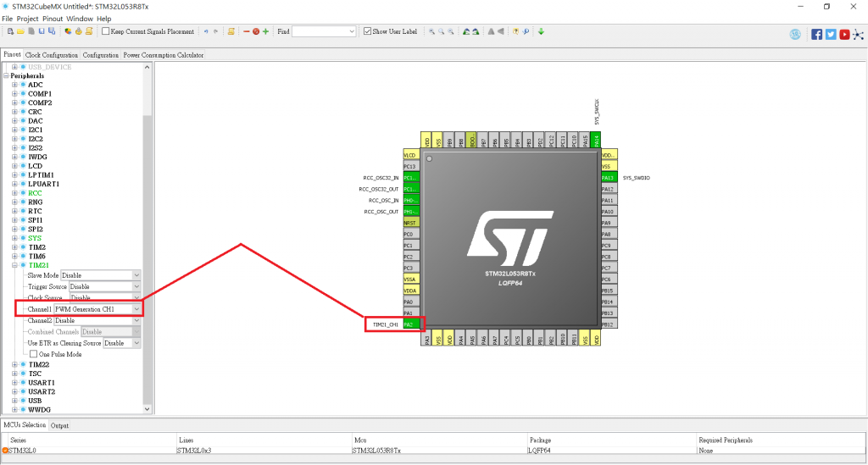Screen dimensions: 868x465
Task: Select LPUART1 in the peripherals tree
Action: pyautogui.click(x=44, y=184)
